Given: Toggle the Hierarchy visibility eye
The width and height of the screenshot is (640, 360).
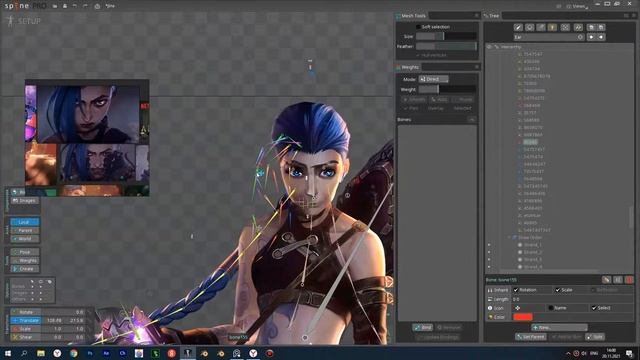Looking at the screenshot, I should tap(489, 47).
